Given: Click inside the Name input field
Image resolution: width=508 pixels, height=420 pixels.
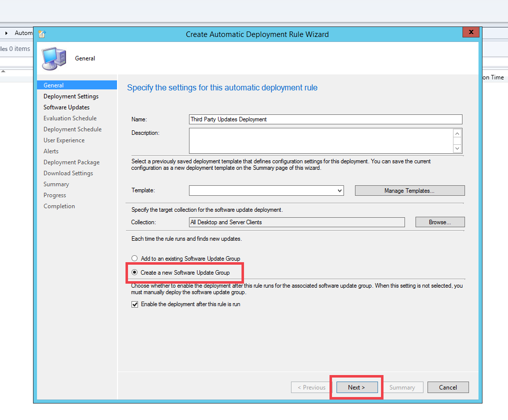Looking at the screenshot, I should tap(325, 119).
